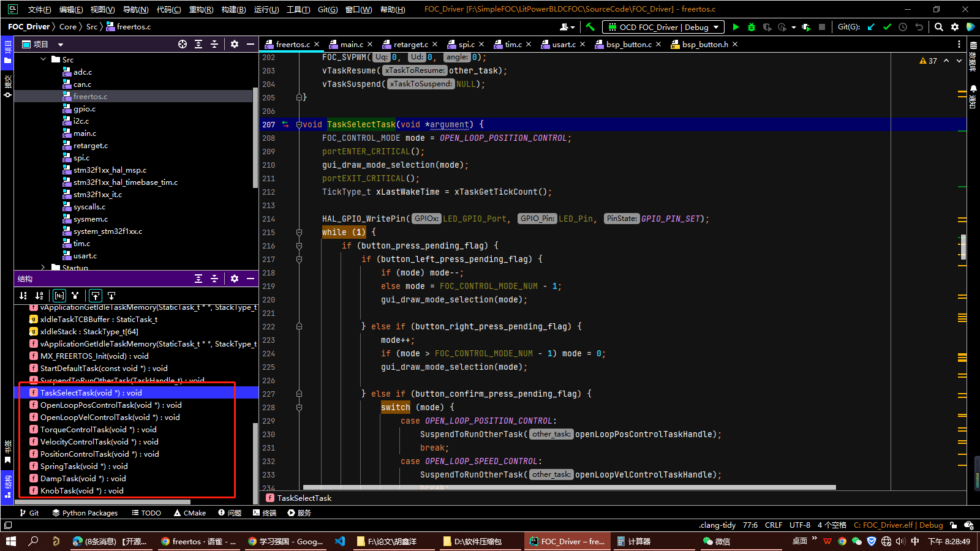Open the Git(G) menu
This screenshot has width=980, height=551.
(328, 9)
